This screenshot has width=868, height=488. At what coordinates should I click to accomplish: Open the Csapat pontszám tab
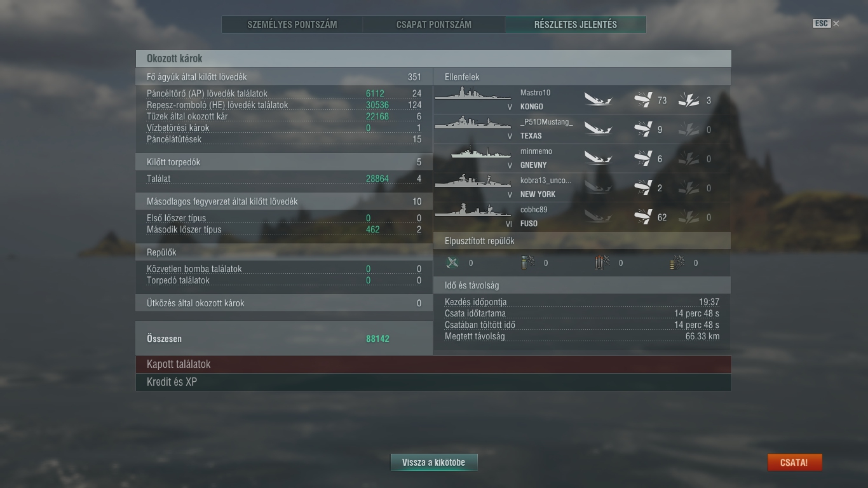(434, 25)
